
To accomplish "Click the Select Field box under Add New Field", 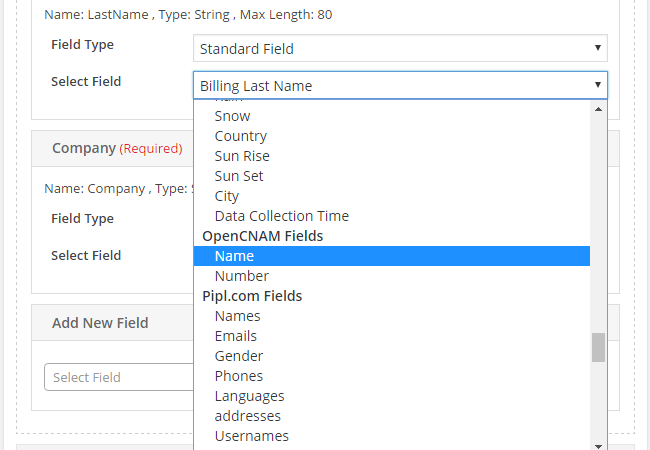I will 118,377.
